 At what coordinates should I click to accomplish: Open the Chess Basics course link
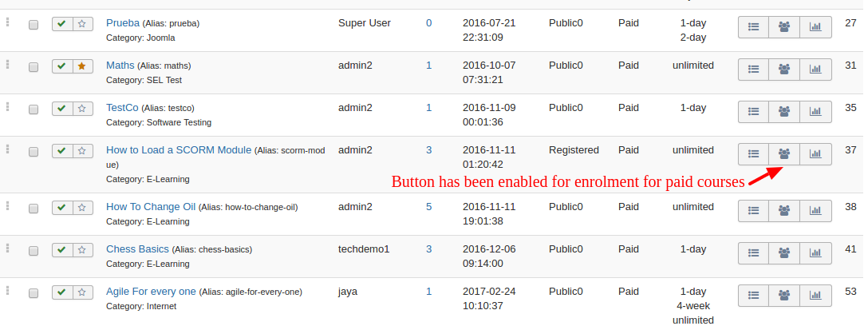coord(137,249)
